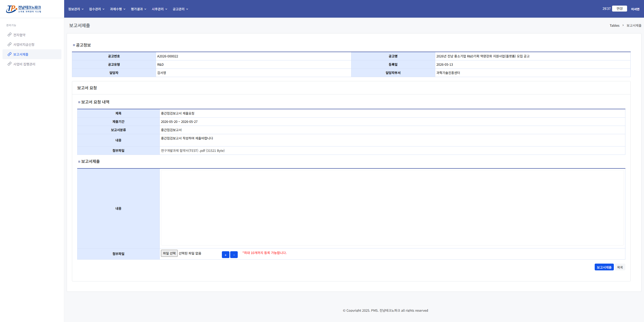Click the Tables breadcrumb link
This screenshot has height=322, width=644.
click(x=614, y=25)
